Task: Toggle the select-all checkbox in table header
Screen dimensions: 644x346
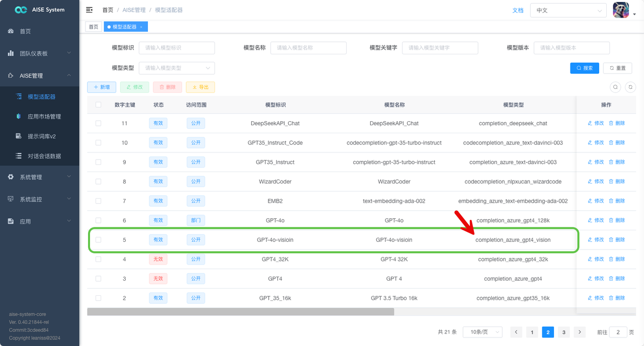Action: 99,105
